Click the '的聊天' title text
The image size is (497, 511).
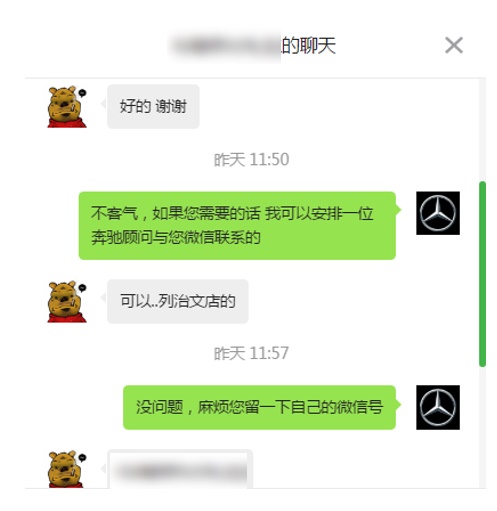pyautogui.click(x=308, y=45)
